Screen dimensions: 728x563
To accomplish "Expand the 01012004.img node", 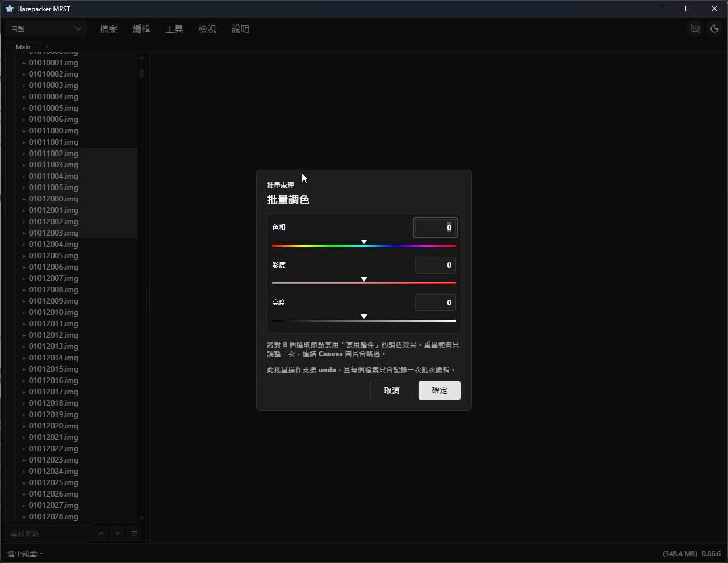I will click(24, 245).
